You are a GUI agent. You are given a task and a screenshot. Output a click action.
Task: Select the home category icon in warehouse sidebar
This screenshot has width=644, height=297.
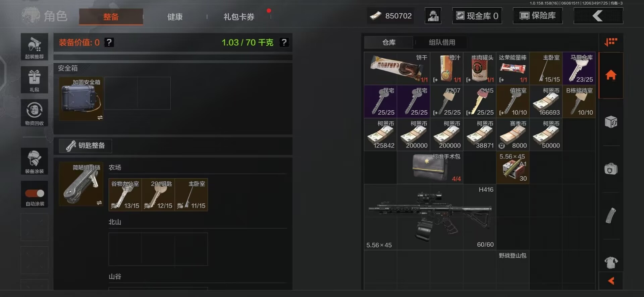[611, 75]
